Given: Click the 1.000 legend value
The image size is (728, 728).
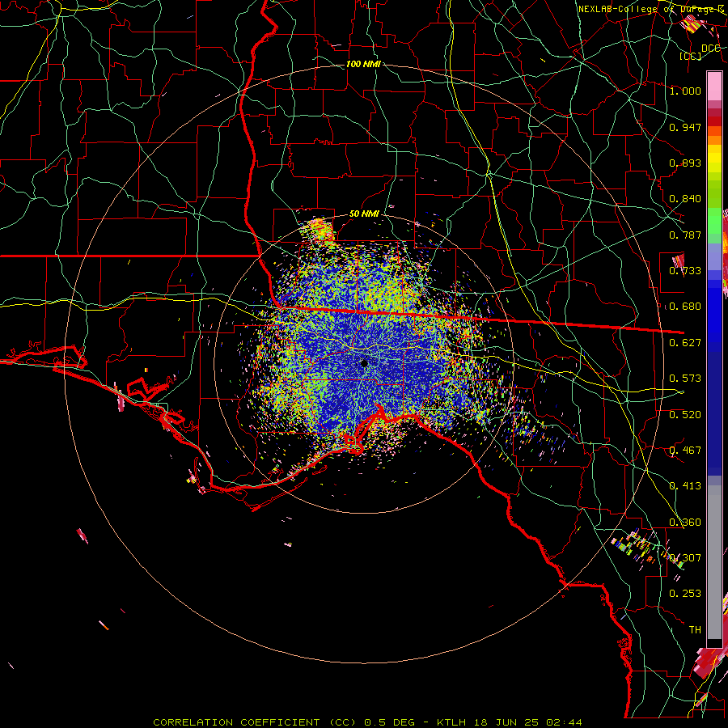Looking at the screenshot, I should [685, 91].
